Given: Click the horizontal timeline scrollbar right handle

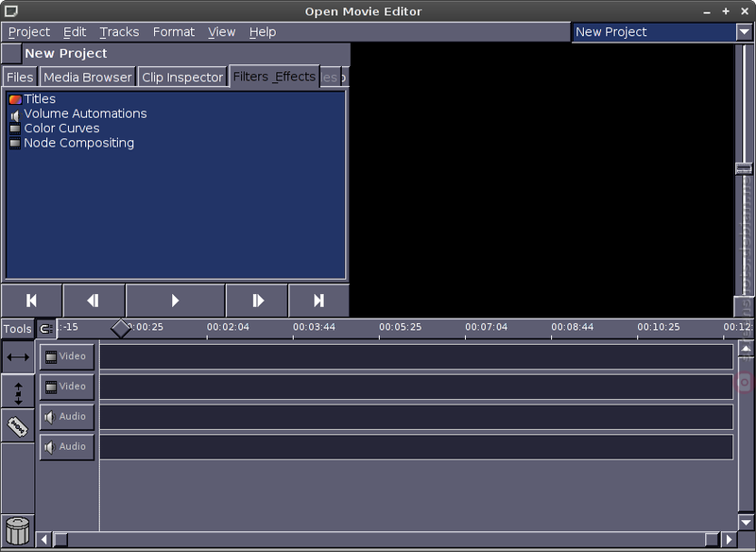Looking at the screenshot, I should point(712,540).
